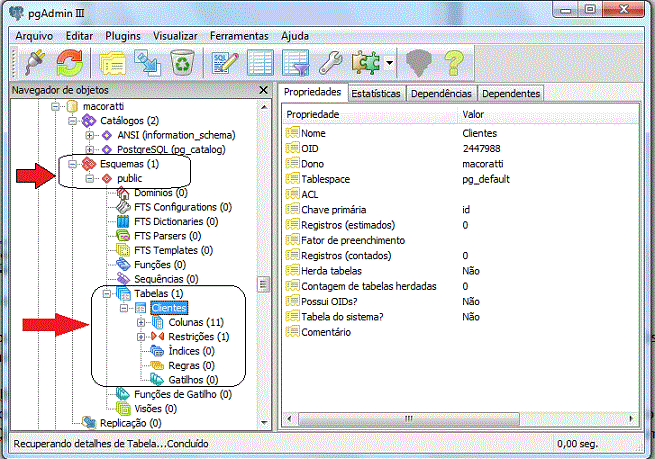Collapse the macoratti database node
This screenshot has width=655, height=459.
55,107
